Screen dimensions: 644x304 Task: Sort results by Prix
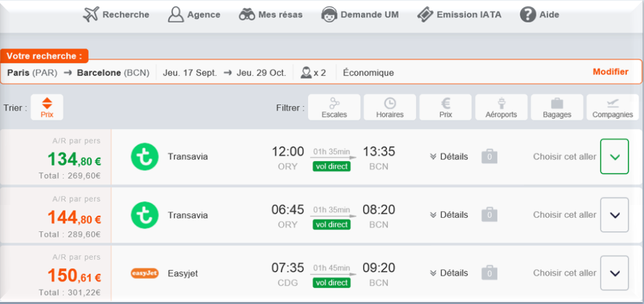coord(47,107)
